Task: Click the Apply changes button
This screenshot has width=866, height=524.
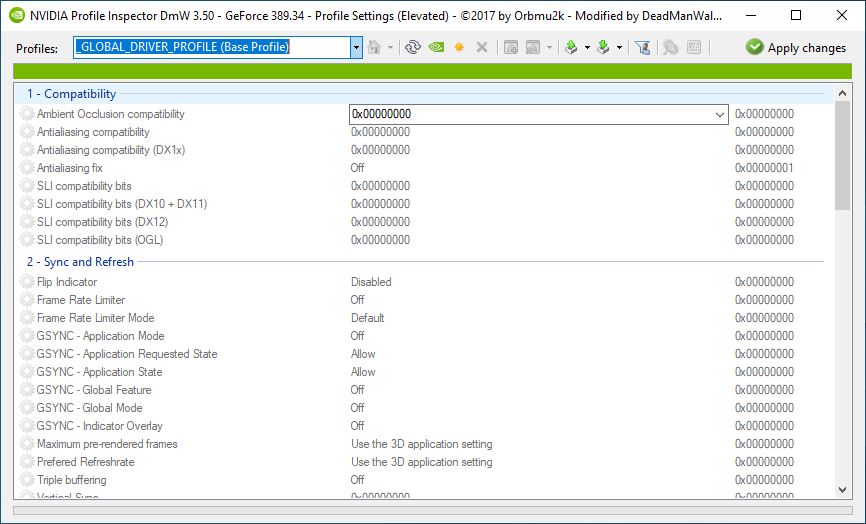Action: (796, 47)
